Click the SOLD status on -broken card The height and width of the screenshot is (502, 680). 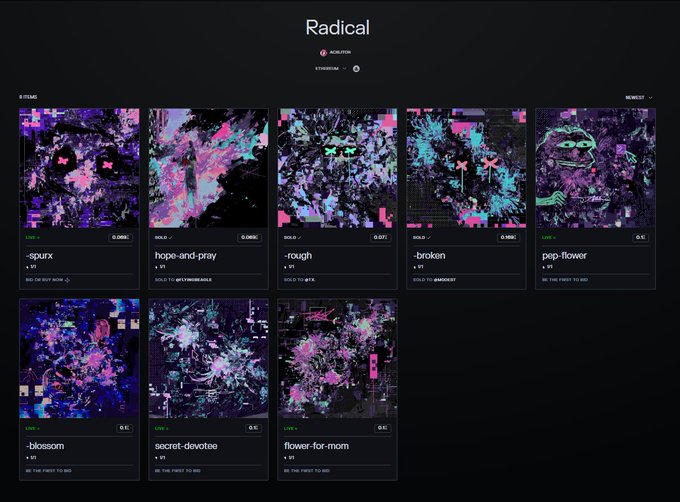coord(422,238)
